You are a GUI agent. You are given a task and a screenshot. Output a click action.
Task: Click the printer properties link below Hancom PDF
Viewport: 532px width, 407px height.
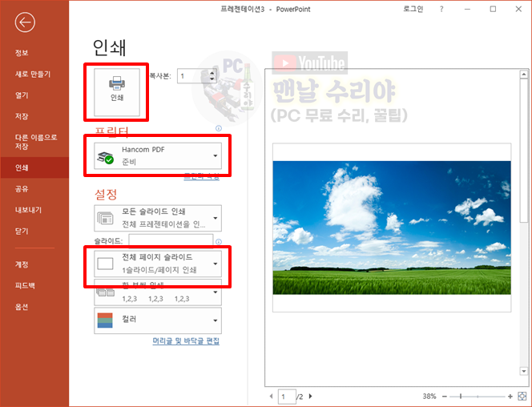point(202,177)
